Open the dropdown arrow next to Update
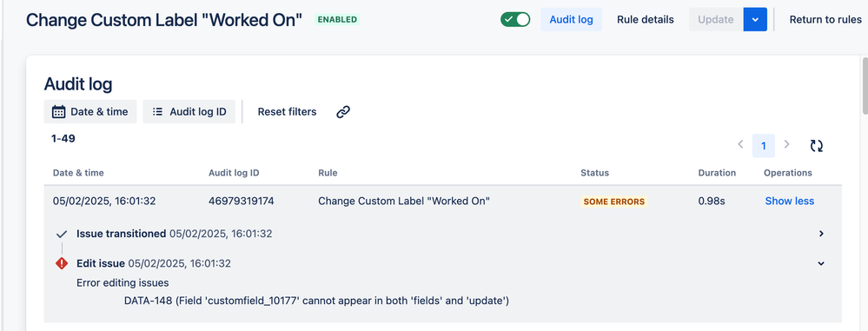This screenshot has width=868, height=331. pos(755,19)
